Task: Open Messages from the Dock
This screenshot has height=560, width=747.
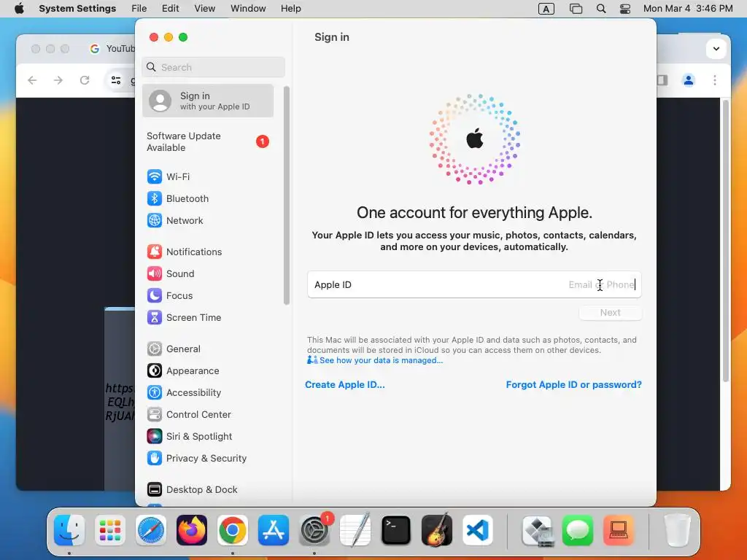Action: click(578, 530)
